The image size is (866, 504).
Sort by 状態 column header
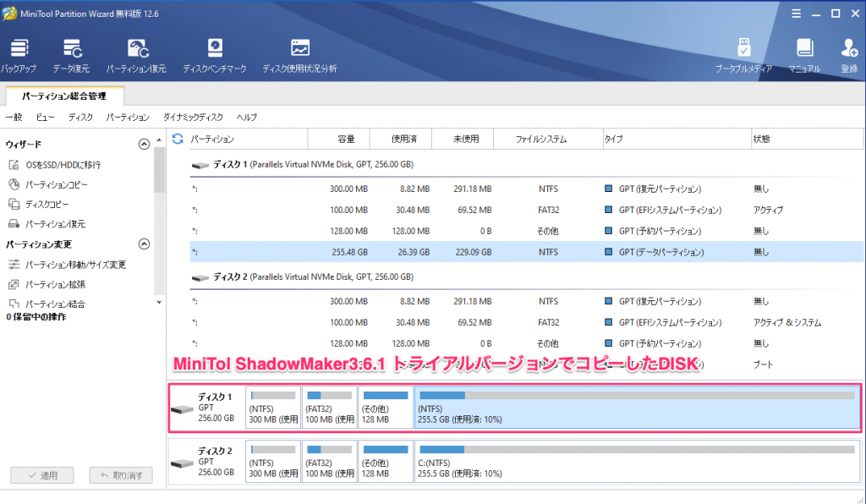807,140
